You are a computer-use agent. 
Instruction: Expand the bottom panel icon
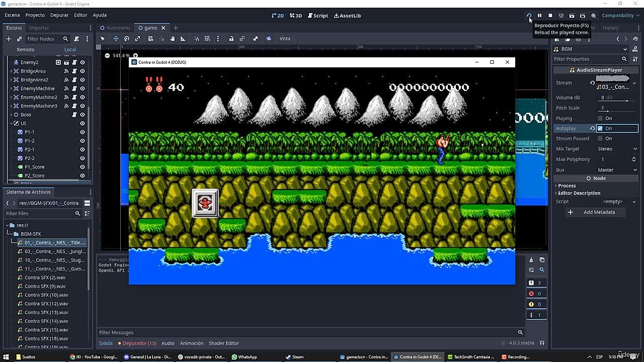[x=542, y=343]
